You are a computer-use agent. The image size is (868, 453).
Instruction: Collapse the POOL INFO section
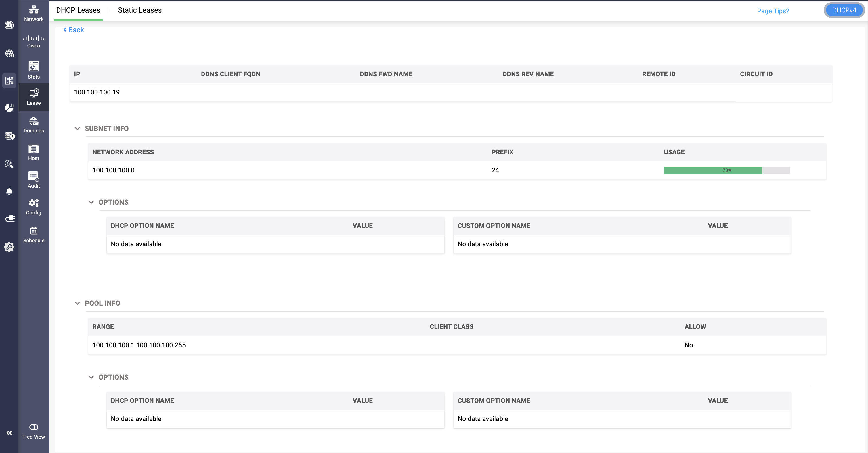pyautogui.click(x=77, y=303)
